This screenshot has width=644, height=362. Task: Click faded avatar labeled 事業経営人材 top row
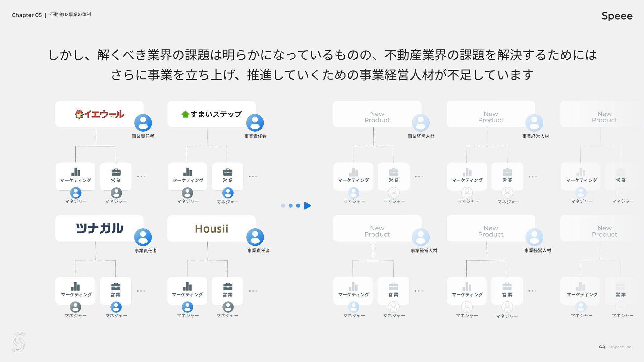(421, 123)
